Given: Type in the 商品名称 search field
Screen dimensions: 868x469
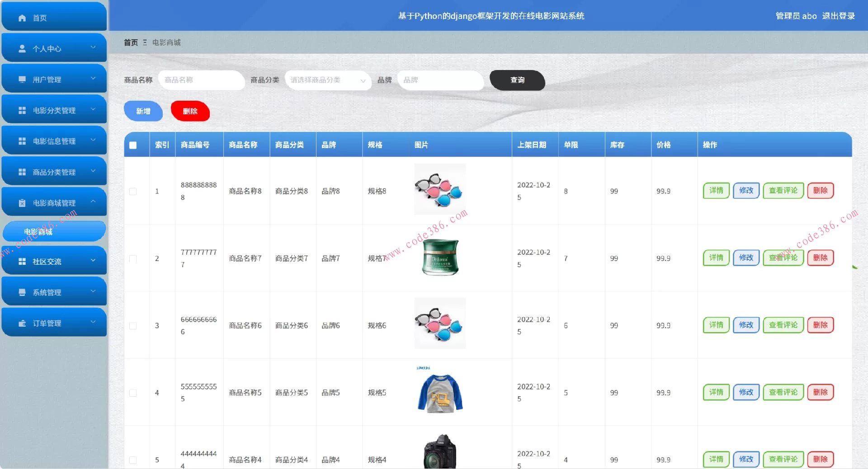Looking at the screenshot, I should pyautogui.click(x=202, y=80).
